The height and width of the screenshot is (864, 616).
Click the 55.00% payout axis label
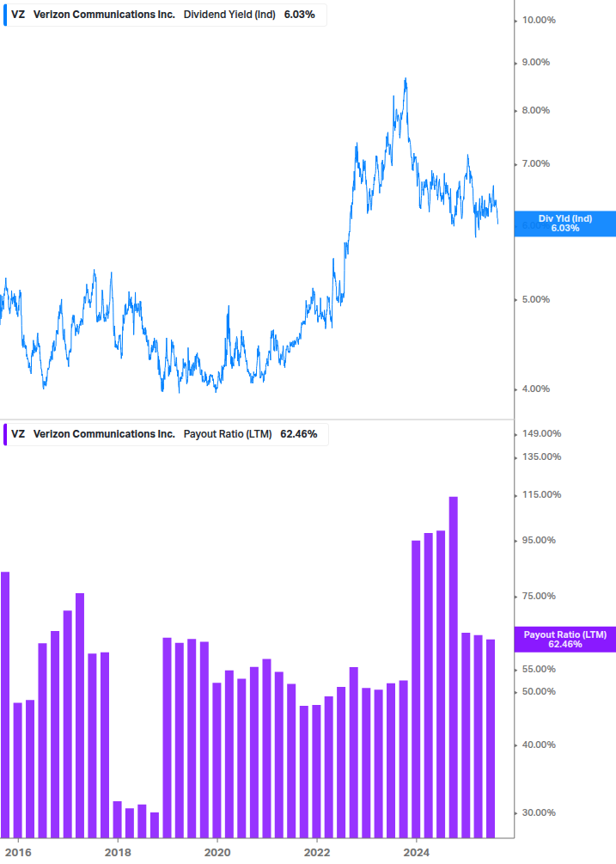539,670
